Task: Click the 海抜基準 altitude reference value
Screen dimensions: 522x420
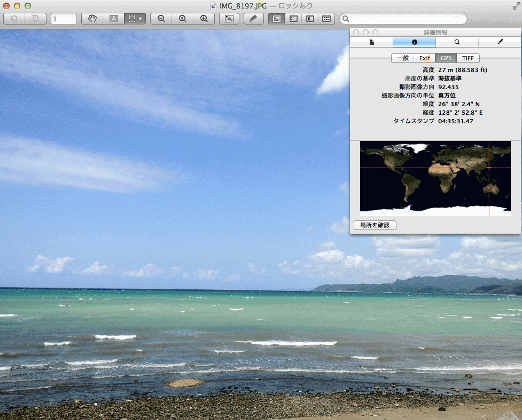Action: point(450,78)
